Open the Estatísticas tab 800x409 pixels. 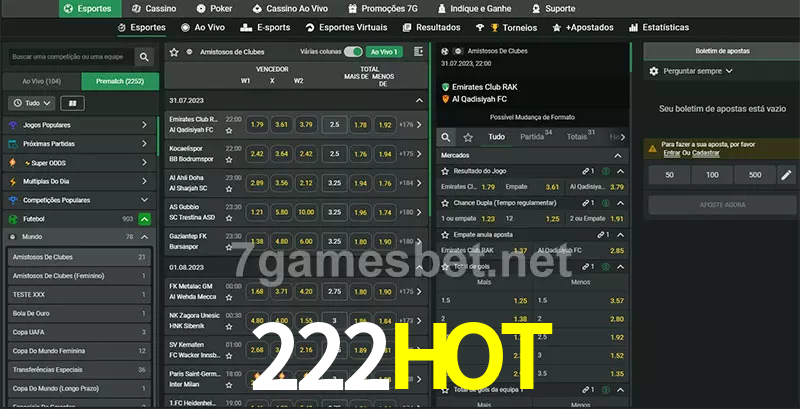(x=659, y=28)
